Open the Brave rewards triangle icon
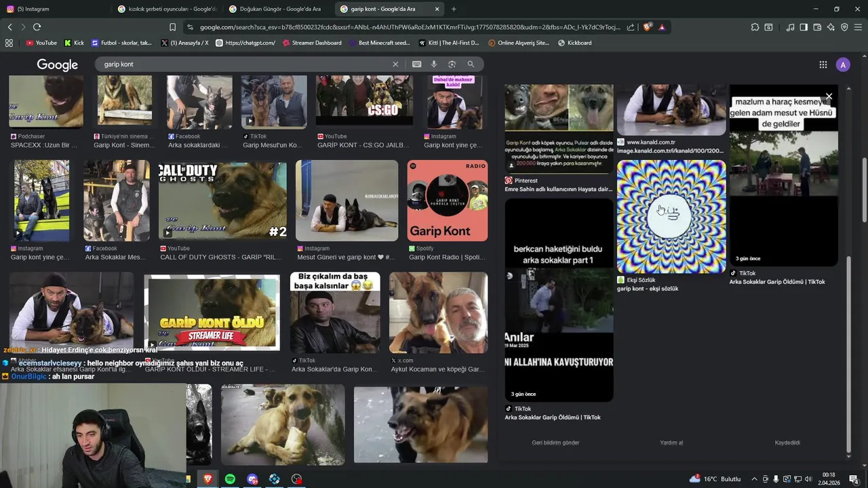Screen dimensions: 868x488 pyautogui.click(x=662, y=27)
